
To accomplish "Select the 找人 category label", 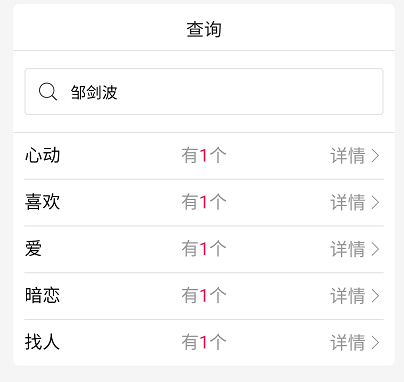I will click(42, 342).
